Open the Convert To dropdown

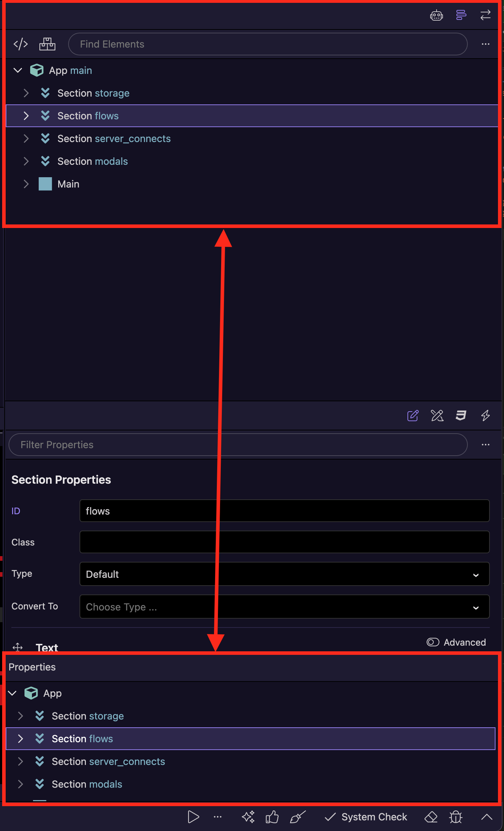[x=284, y=607]
